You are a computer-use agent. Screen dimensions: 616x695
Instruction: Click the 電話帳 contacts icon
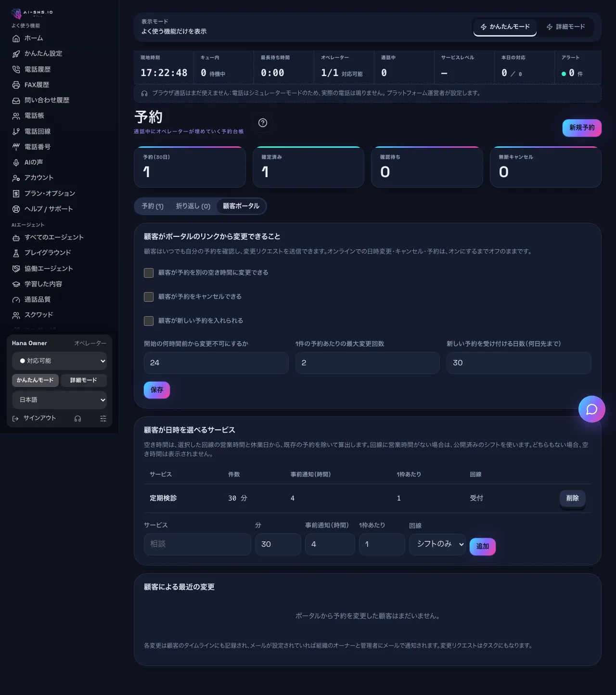(x=16, y=116)
